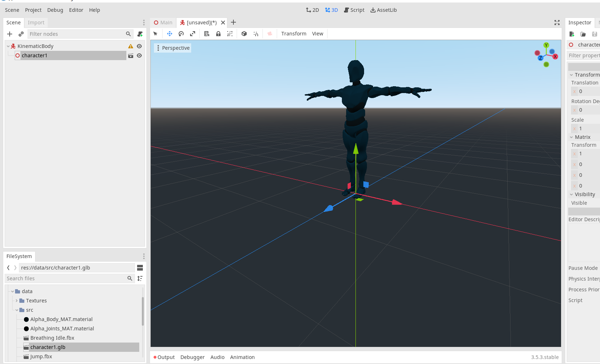Image resolution: width=600 pixels, height=364 pixels.
Task: Collapse the data folder
Action: [13, 291]
